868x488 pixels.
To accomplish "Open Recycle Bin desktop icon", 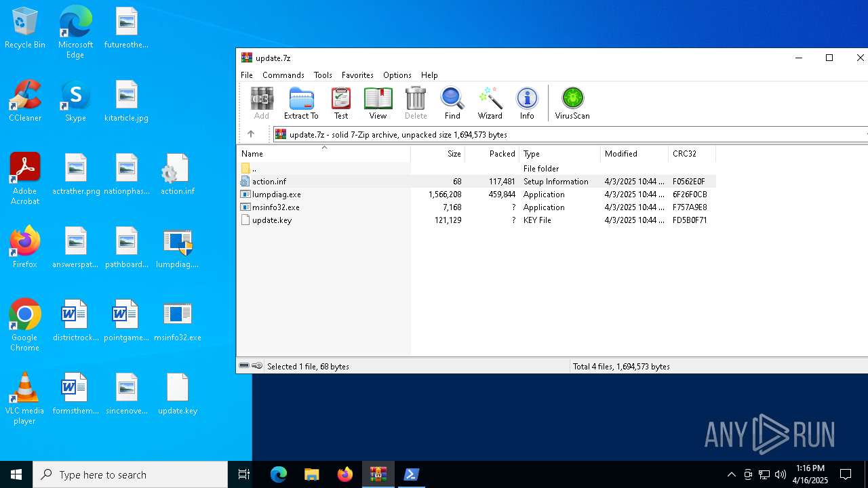I will pos(25,28).
